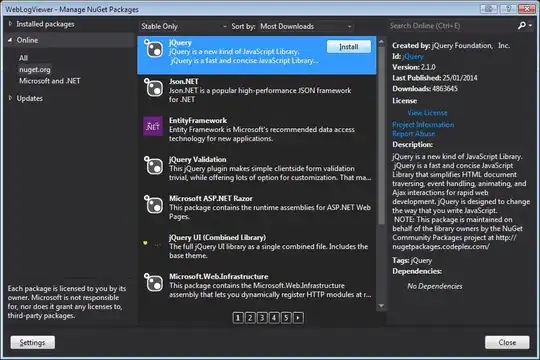Click the help button in title bar

tap(508, 9)
